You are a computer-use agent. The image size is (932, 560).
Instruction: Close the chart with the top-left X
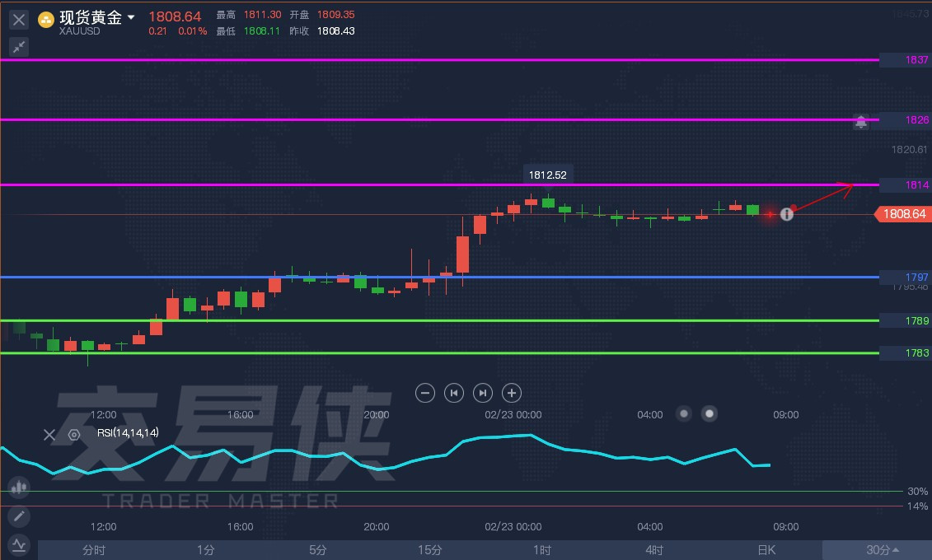[19, 20]
